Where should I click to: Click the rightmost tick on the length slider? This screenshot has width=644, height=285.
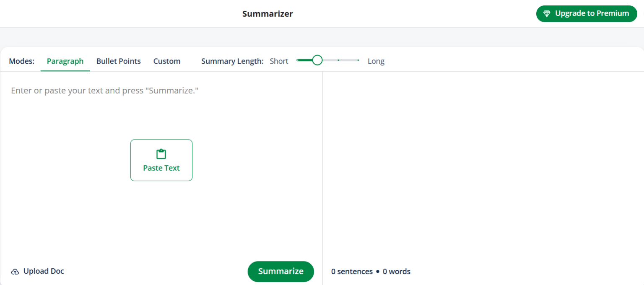358,60
